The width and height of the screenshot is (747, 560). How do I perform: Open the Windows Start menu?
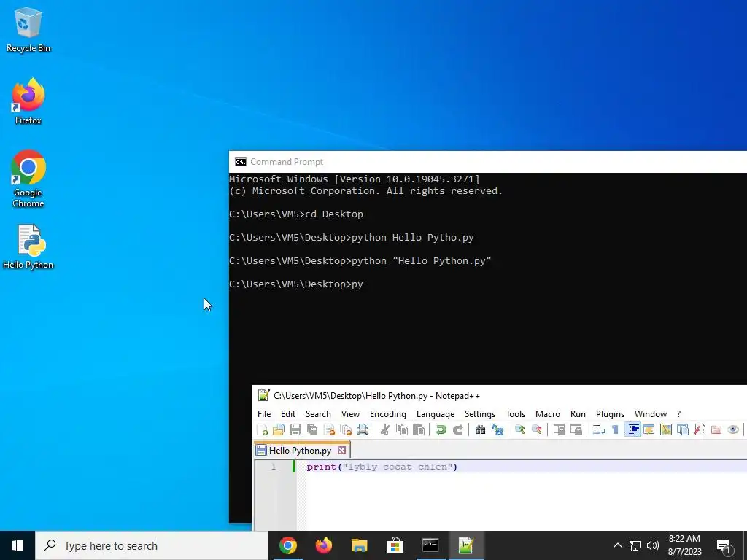coord(18,545)
